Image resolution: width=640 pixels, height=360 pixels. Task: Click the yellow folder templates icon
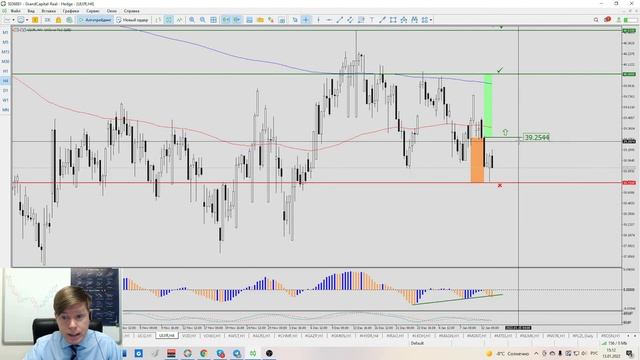(x=260, y=20)
